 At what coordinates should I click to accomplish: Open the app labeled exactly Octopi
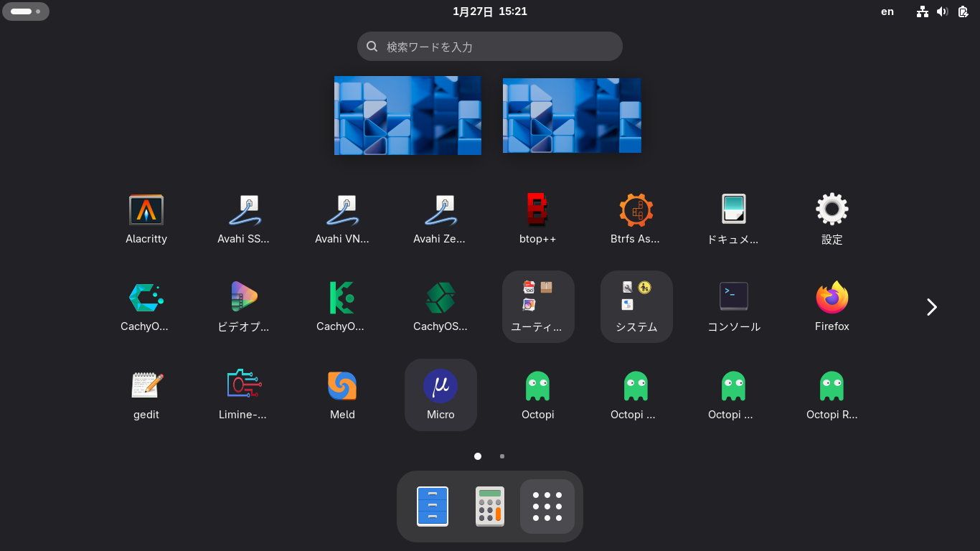(x=538, y=395)
